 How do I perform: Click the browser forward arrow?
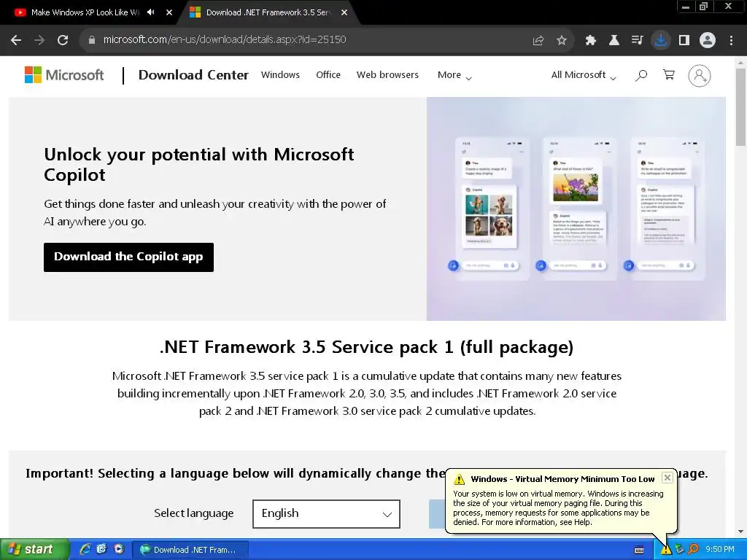pyautogui.click(x=39, y=40)
